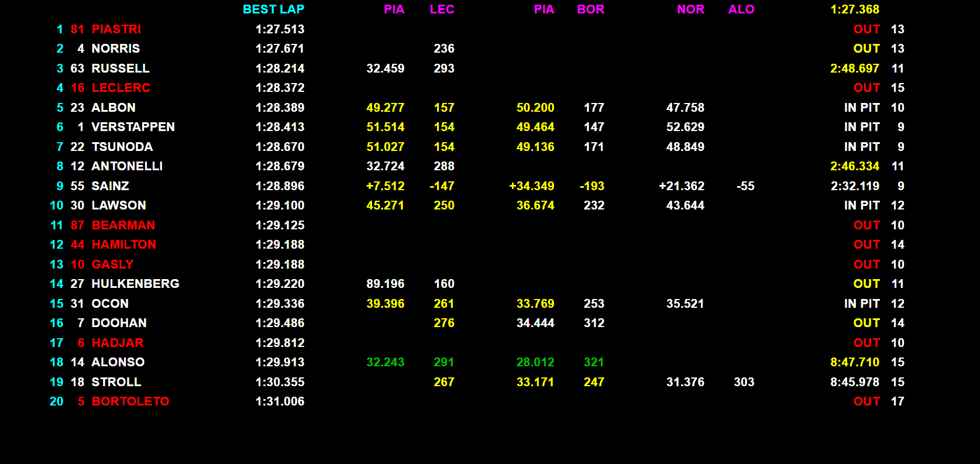Click Tsunoda's car number 22
Viewport: 980px width, 464px height.
(x=77, y=147)
